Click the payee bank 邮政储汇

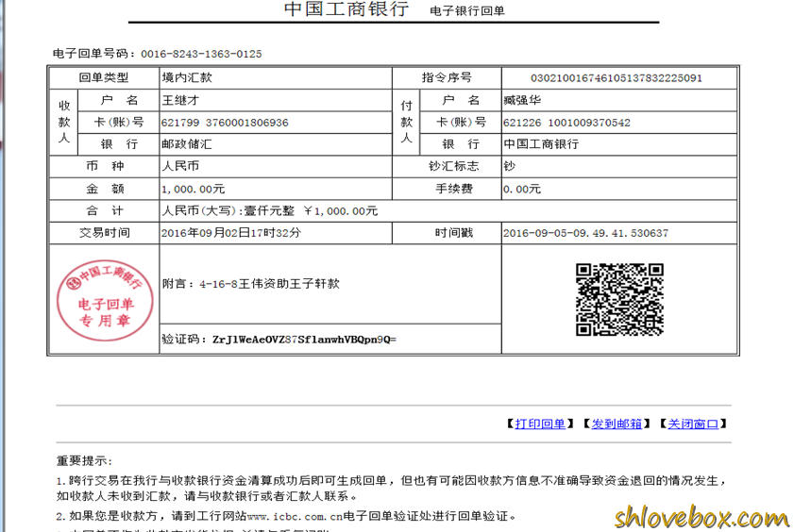(x=187, y=144)
